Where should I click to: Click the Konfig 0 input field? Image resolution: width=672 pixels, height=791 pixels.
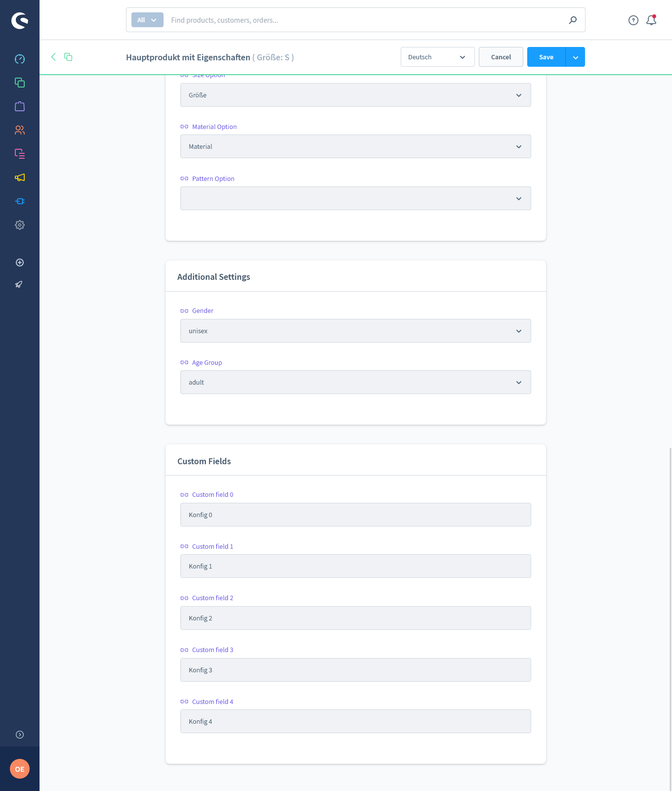(356, 515)
